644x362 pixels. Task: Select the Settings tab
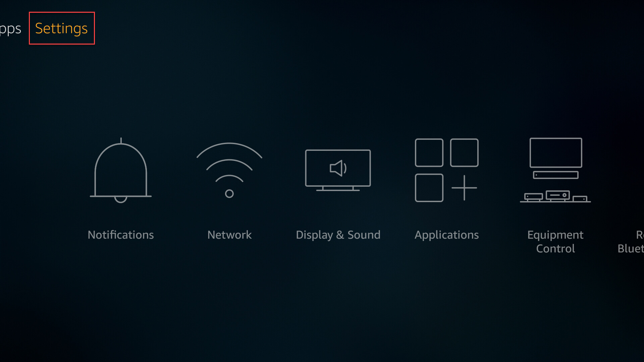tap(61, 28)
